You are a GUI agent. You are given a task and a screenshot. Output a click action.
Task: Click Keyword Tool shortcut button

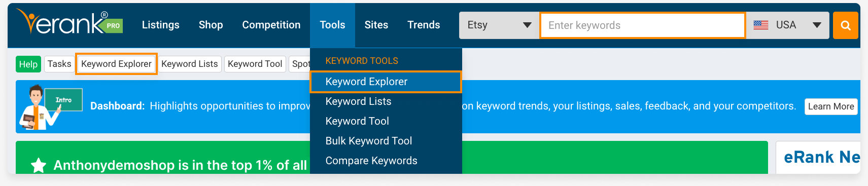tap(255, 64)
